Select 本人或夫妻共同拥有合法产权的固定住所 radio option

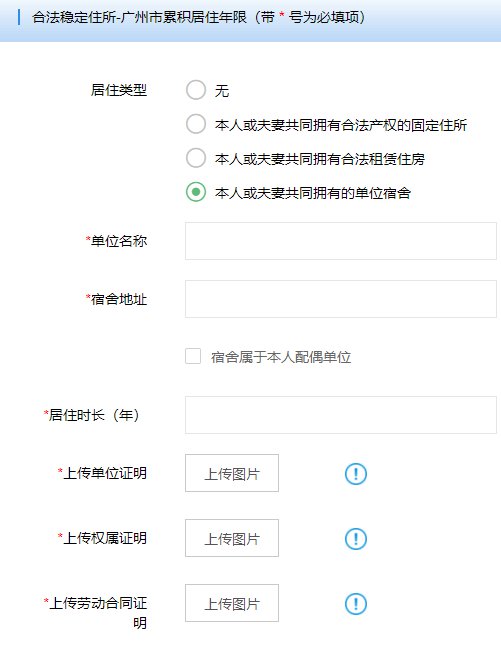click(196, 124)
